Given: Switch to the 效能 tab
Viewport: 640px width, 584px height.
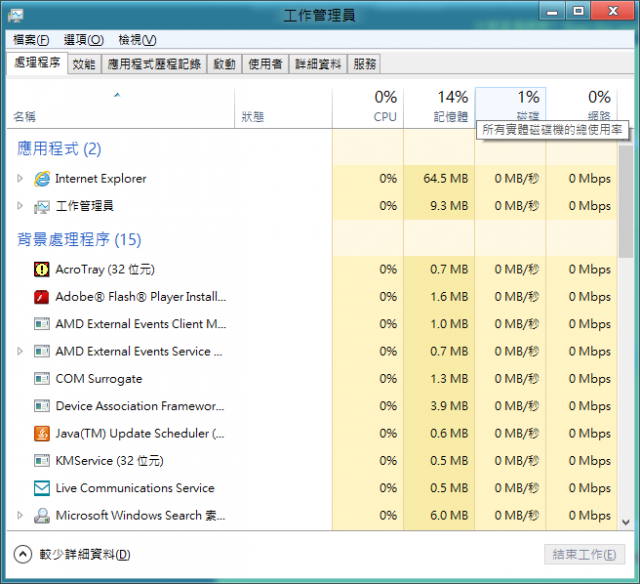Looking at the screenshot, I should tap(84, 64).
